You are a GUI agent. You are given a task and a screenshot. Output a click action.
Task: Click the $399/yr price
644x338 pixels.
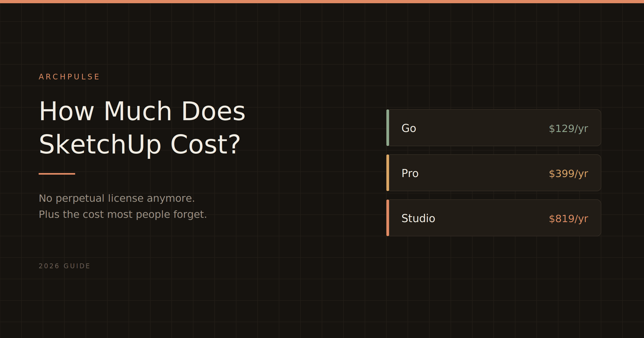568,174
